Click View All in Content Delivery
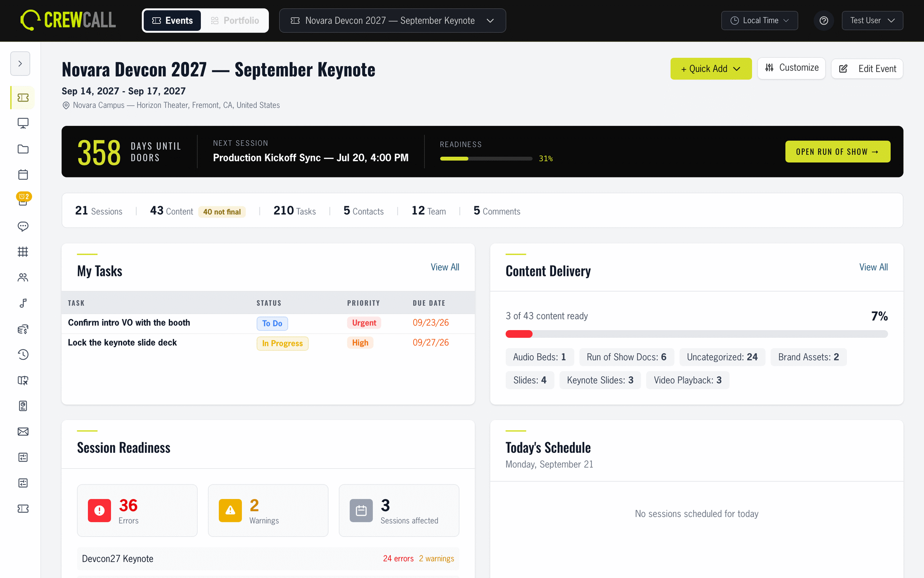This screenshot has height=578, width=924. [x=873, y=267]
